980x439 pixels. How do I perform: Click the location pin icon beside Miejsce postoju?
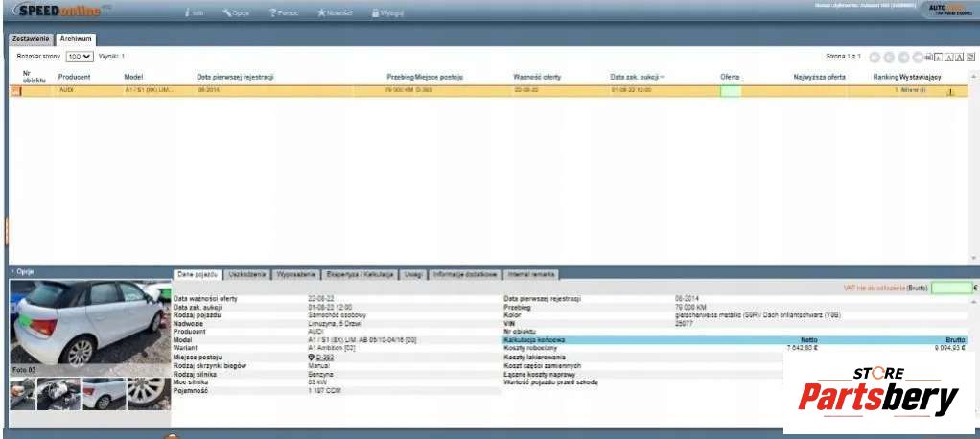pyautogui.click(x=312, y=358)
